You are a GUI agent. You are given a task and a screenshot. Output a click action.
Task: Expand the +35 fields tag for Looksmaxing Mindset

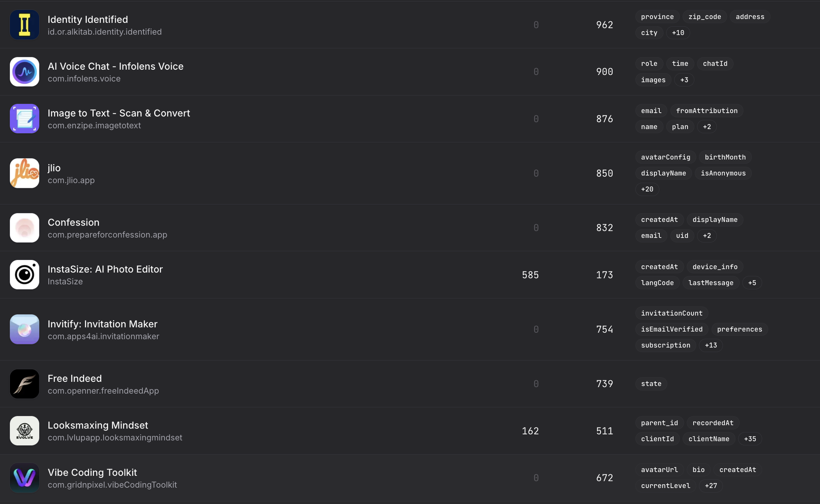750,439
